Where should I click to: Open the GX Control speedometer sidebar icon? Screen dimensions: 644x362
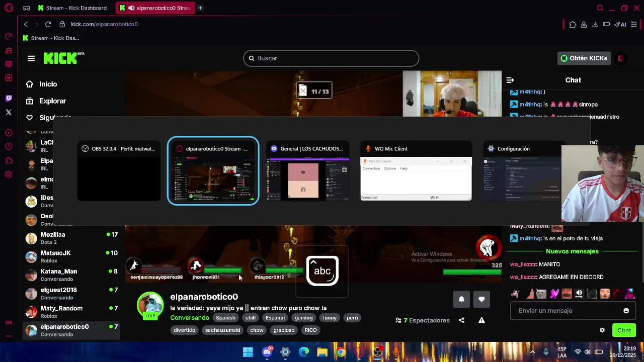[9, 36]
